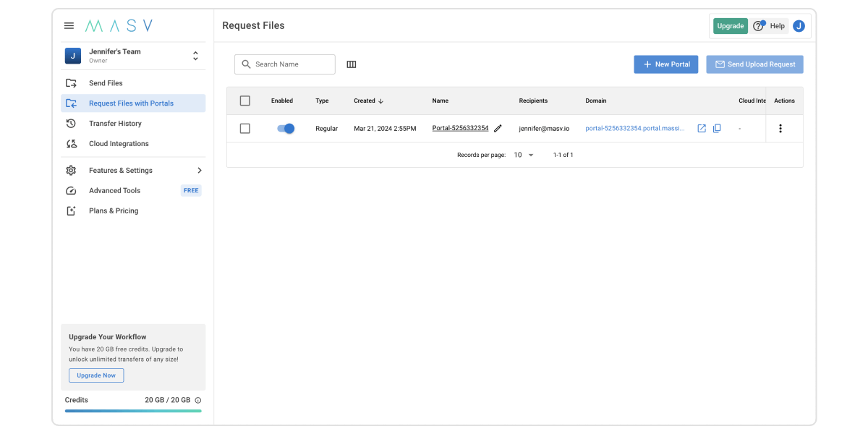868x434 pixels.
Task: Open the Records per page dropdown
Action: 524,156
